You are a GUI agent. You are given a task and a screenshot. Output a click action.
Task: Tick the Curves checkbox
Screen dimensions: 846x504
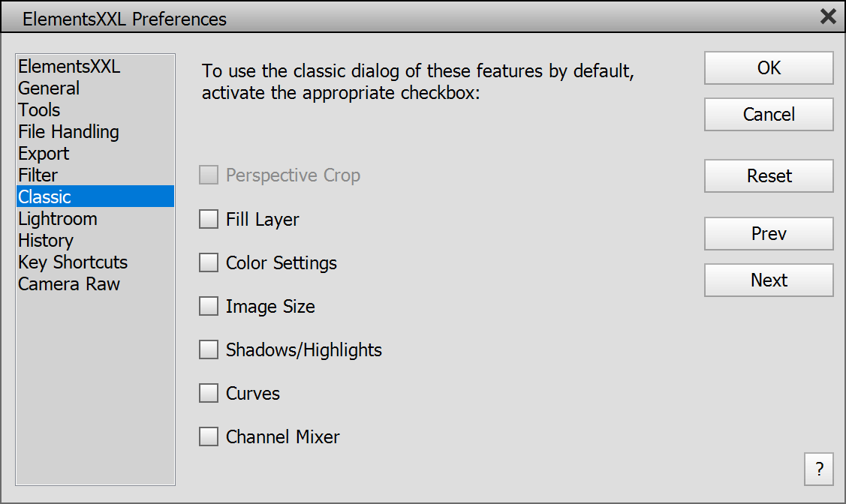pyautogui.click(x=209, y=394)
